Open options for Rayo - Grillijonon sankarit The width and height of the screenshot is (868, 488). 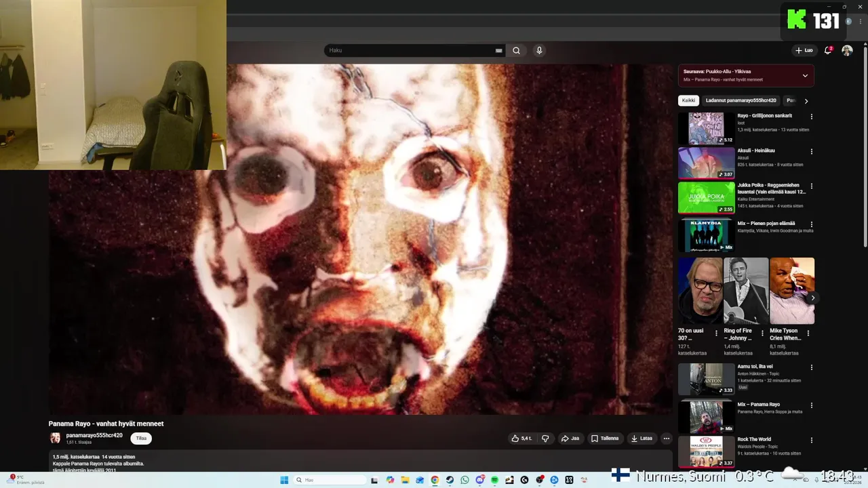pos(812,117)
